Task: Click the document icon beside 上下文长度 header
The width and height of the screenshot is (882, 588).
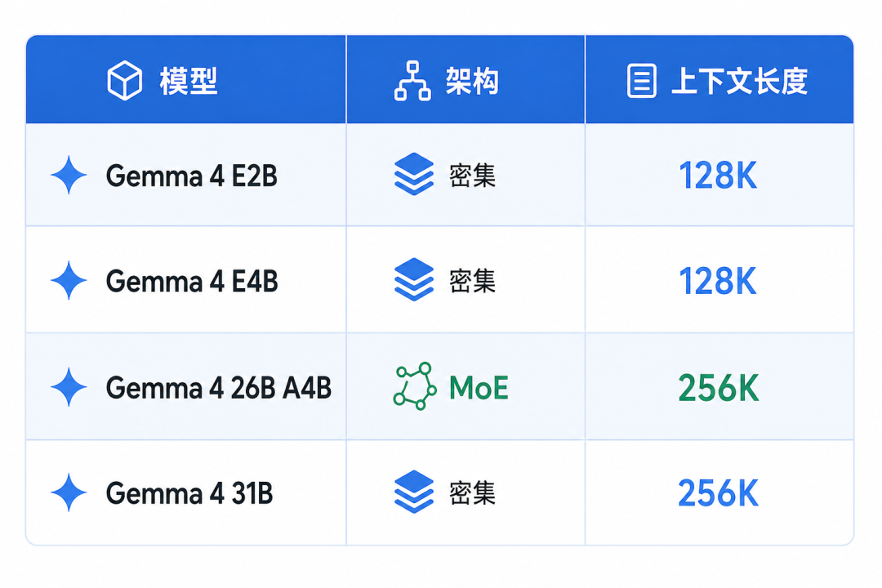Action: tap(642, 81)
